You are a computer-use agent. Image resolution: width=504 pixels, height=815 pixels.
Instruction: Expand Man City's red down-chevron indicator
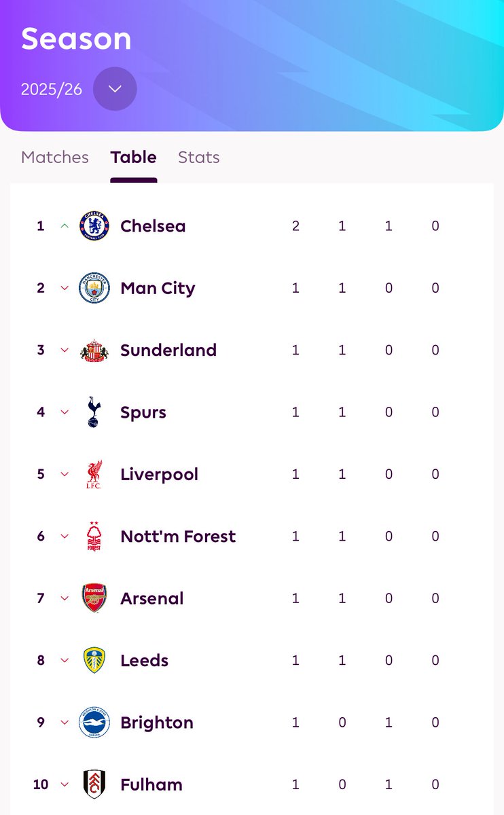point(65,288)
